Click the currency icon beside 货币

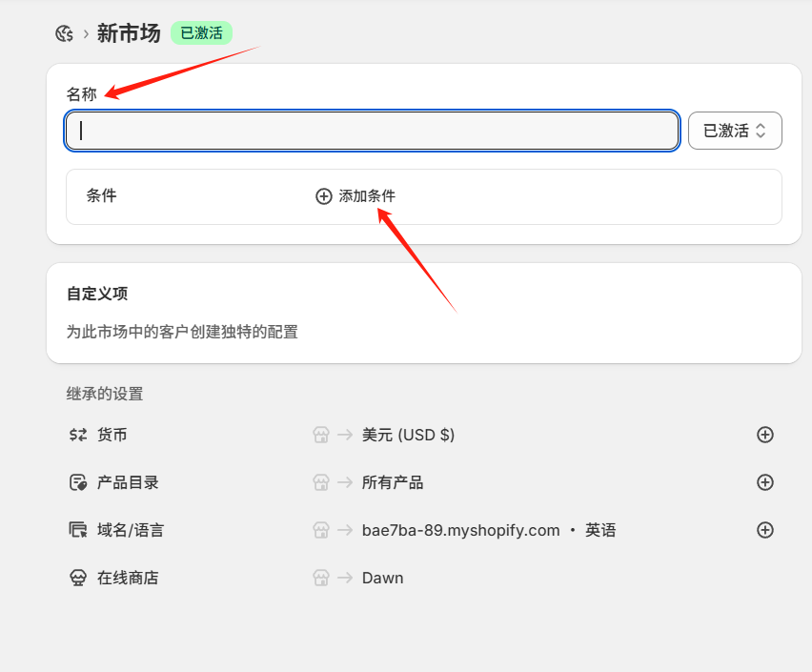[x=77, y=435]
